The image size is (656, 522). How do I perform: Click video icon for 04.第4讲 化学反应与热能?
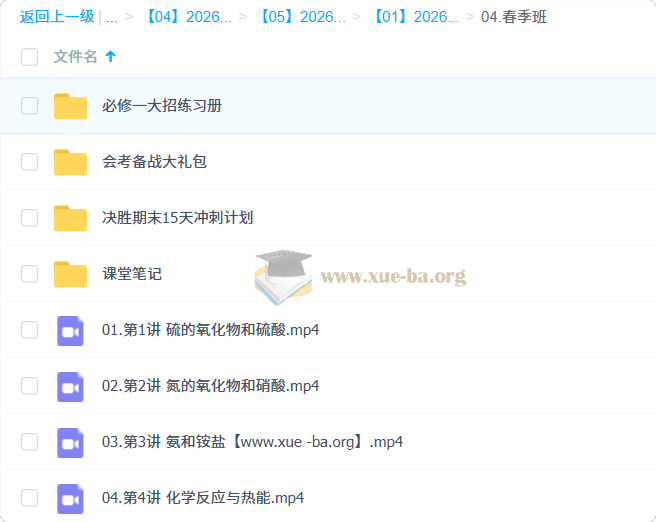tap(70, 498)
